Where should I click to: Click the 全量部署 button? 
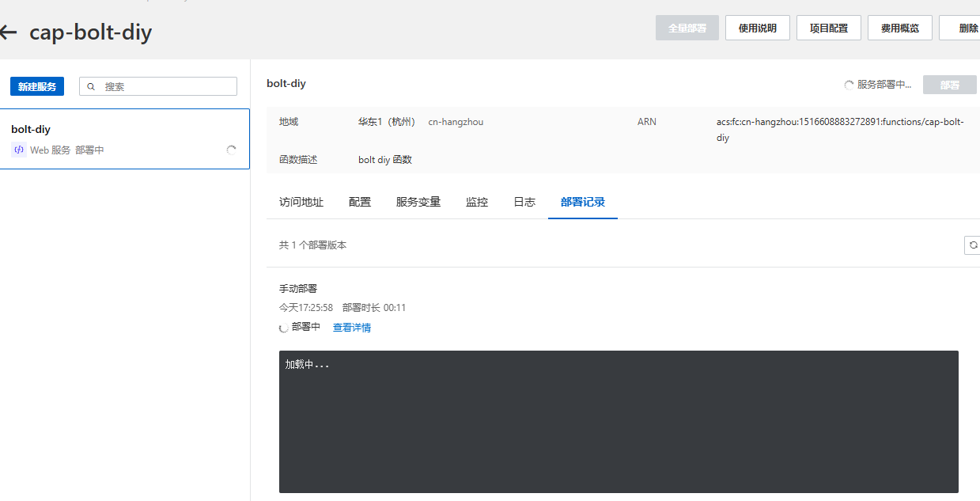pyautogui.click(x=687, y=28)
